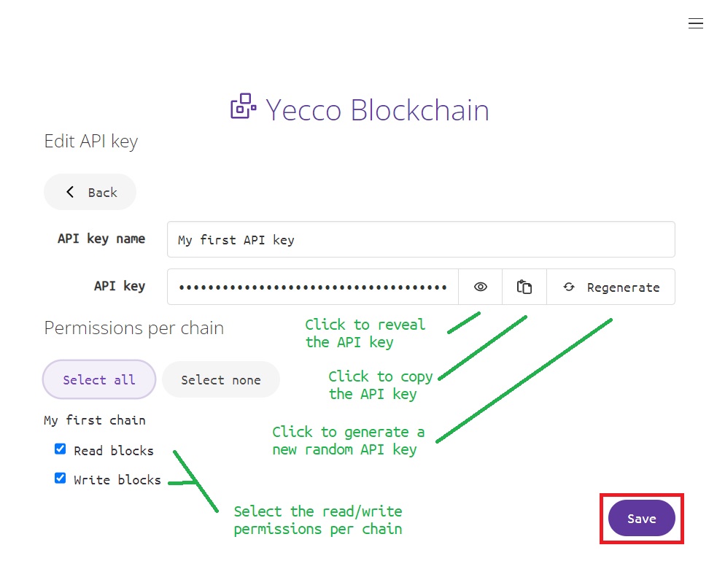
Task: Click the My first chain label
Action: click(94, 420)
